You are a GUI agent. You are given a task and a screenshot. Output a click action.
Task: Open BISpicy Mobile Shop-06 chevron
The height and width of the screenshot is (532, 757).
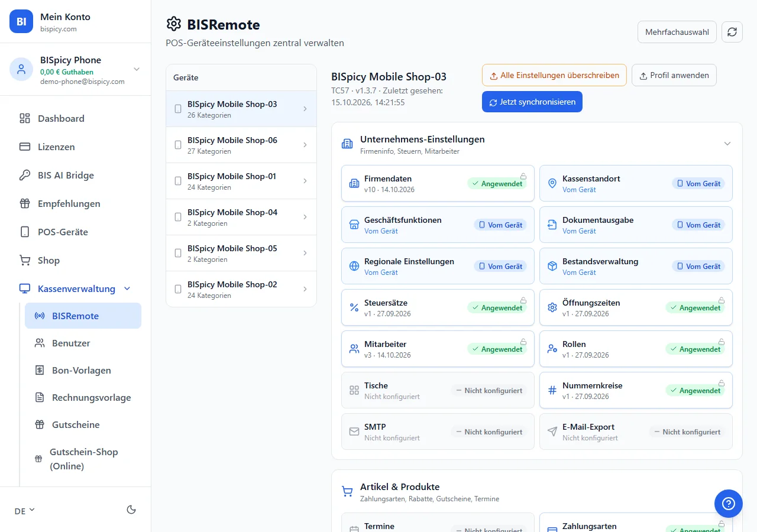pyautogui.click(x=305, y=145)
